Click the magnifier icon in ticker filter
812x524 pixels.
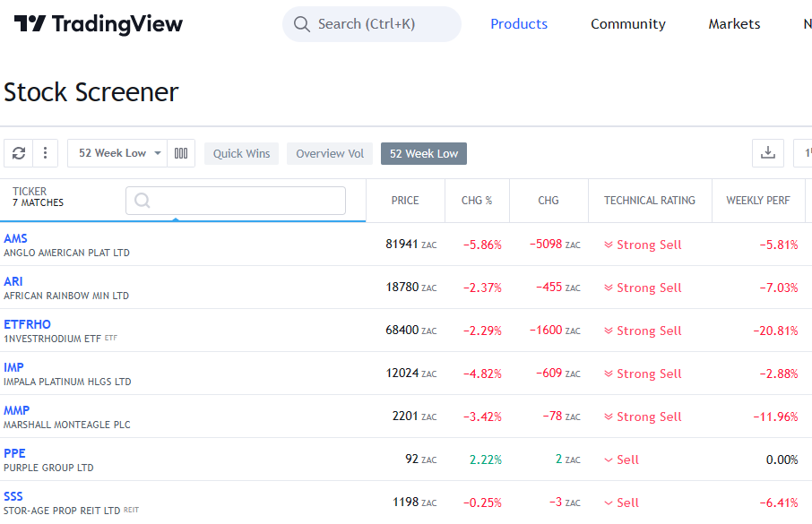point(142,201)
